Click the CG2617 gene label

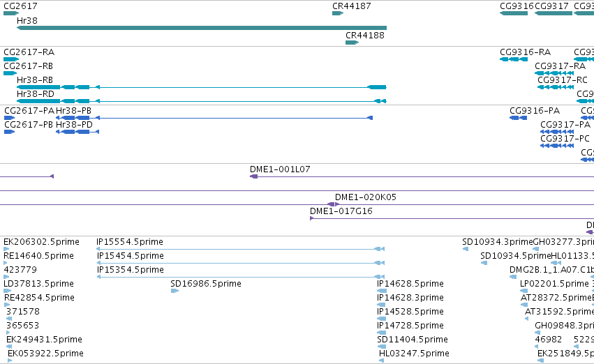(x=20, y=6)
